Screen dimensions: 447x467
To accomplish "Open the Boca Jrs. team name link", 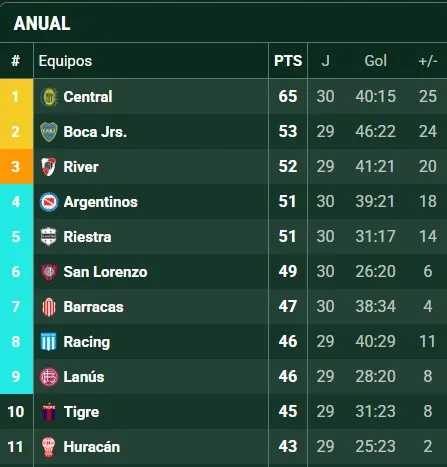I will [x=95, y=132].
